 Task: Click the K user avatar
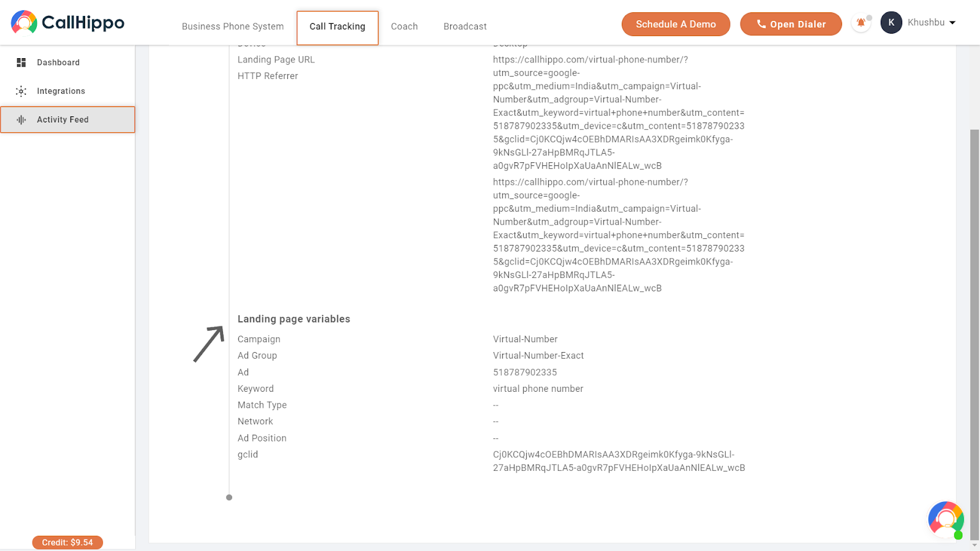tap(891, 23)
